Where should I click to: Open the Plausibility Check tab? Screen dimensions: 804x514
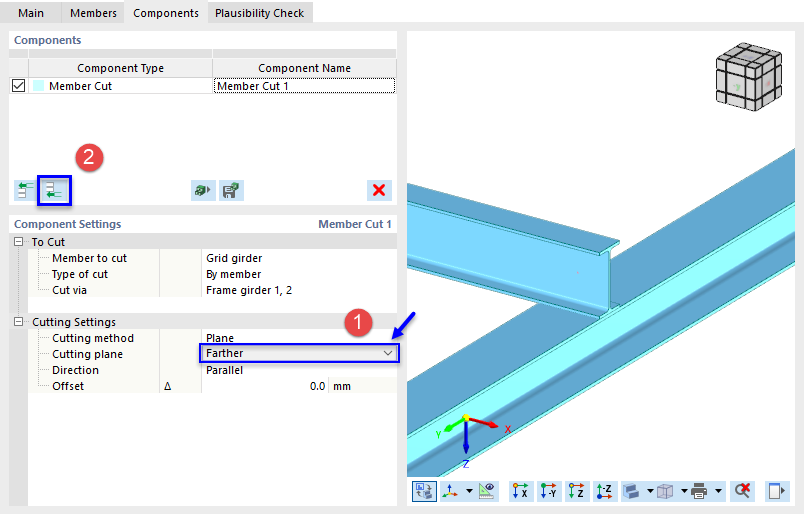click(259, 13)
